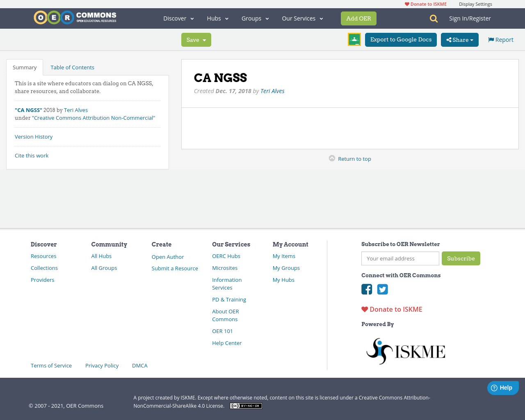Viewport: 525px width, 420px height.
Task: Open the Save dropdown
Action: pos(196,39)
